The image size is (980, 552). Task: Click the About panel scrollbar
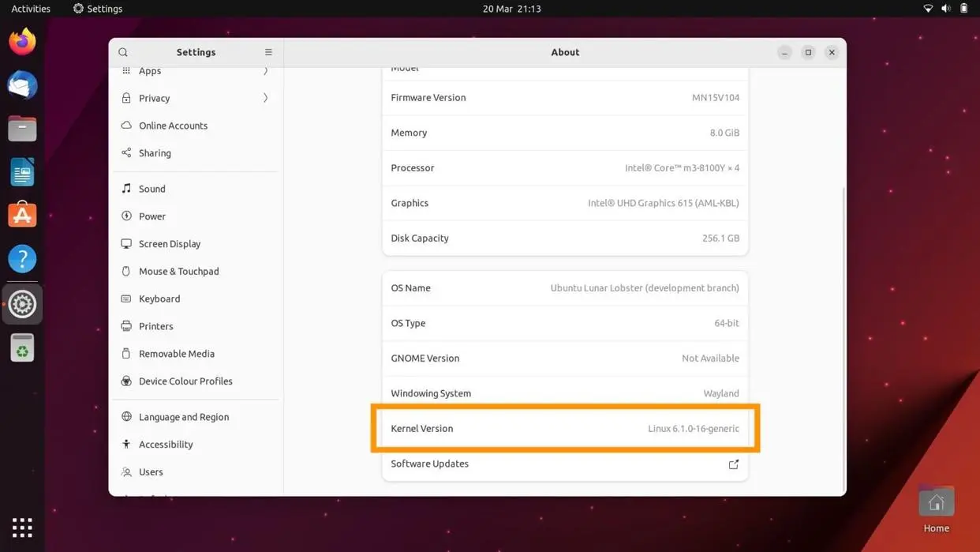point(843,338)
